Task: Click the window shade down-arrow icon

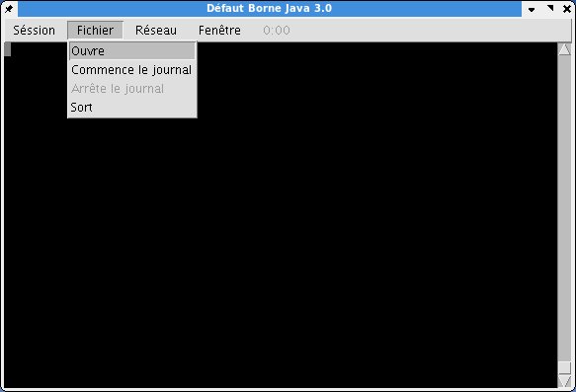Action: click(532, 9)
